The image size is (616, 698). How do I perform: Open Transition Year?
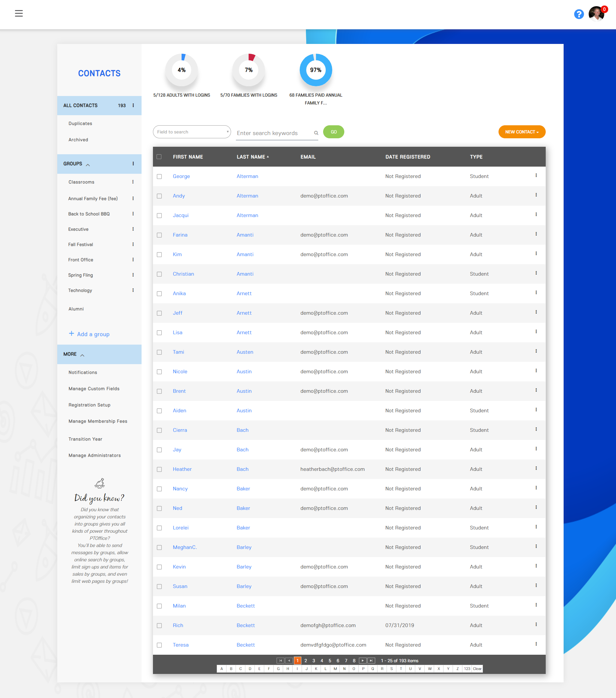(85, 439)
